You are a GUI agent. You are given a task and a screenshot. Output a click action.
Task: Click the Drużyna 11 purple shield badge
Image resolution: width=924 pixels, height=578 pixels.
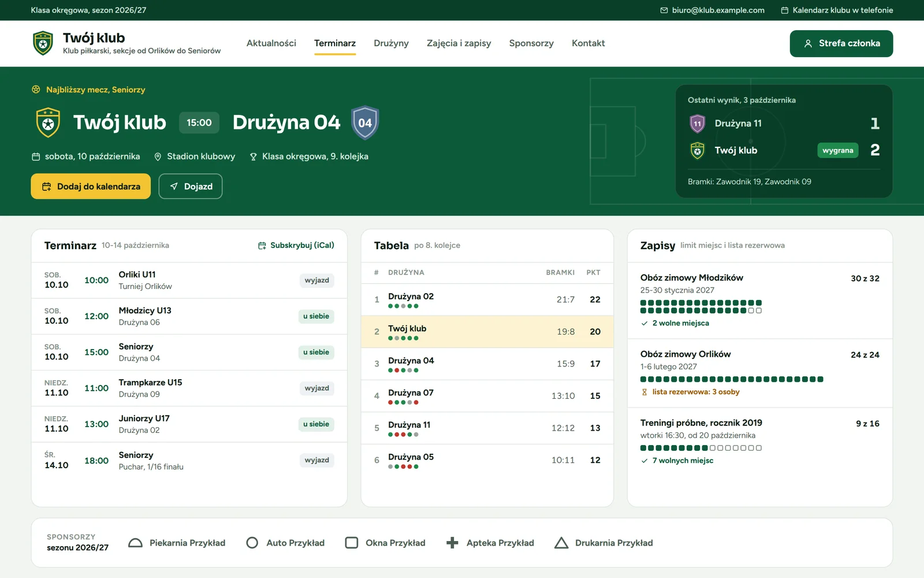coord(698,123)
